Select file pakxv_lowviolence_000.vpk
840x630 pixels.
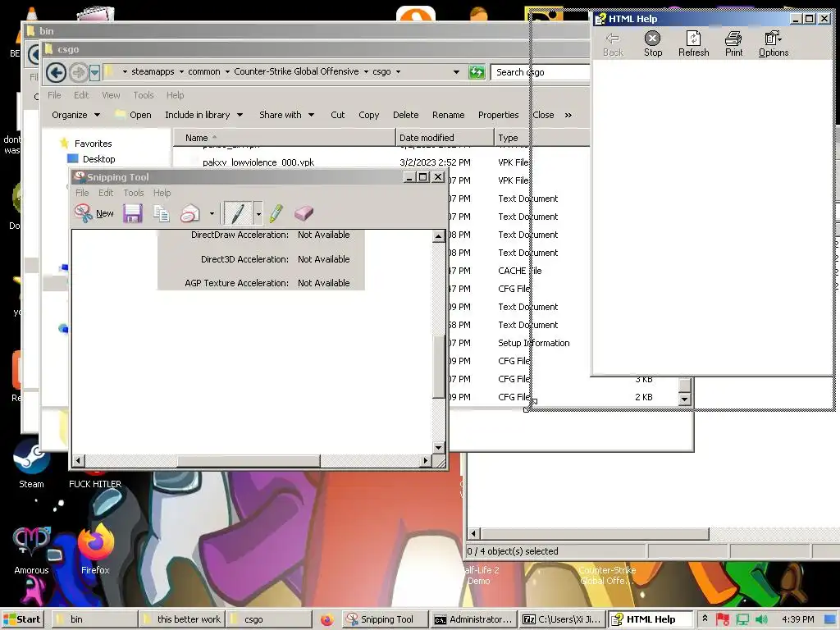(258, 162)
